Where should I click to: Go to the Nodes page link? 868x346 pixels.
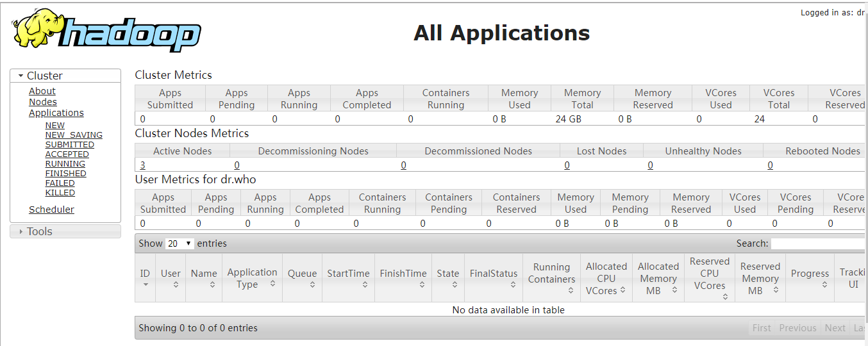[x=43, y=102]
